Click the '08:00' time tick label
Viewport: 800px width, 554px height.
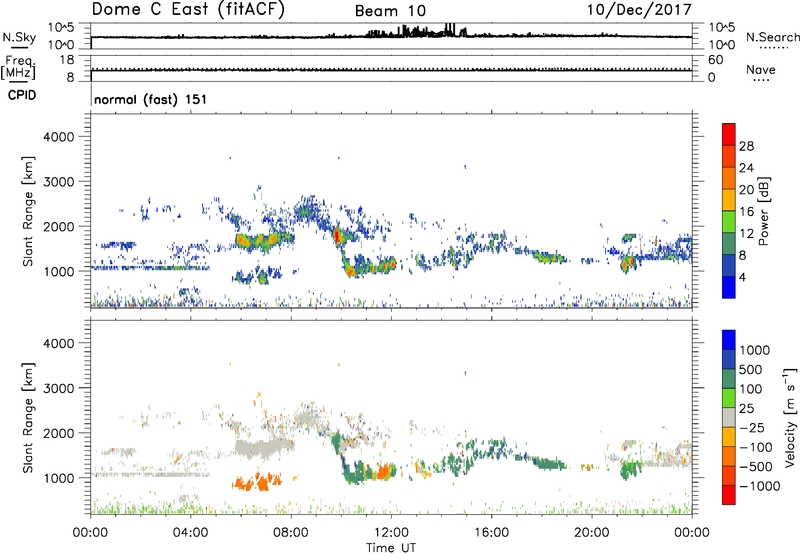point(291,533)
